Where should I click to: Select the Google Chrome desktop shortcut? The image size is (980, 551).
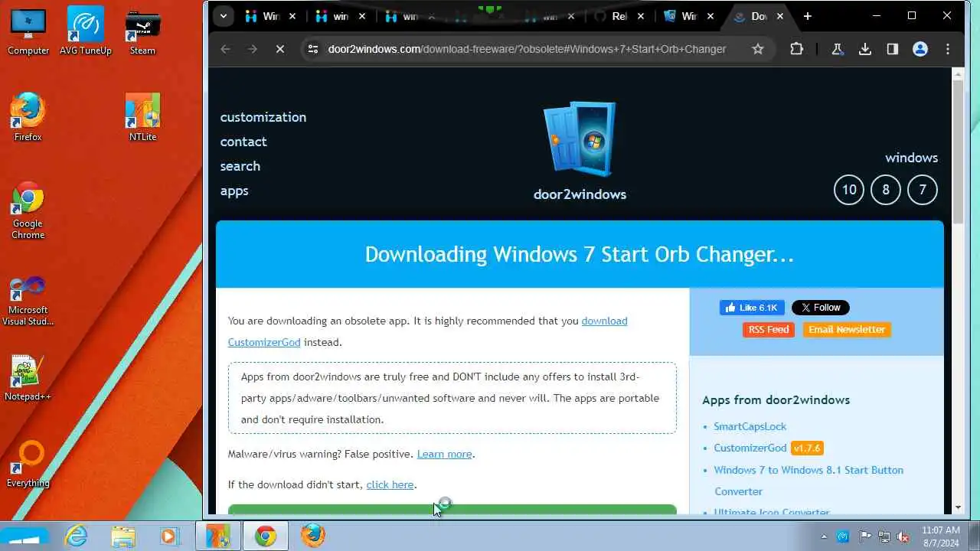tap(28, 210)
